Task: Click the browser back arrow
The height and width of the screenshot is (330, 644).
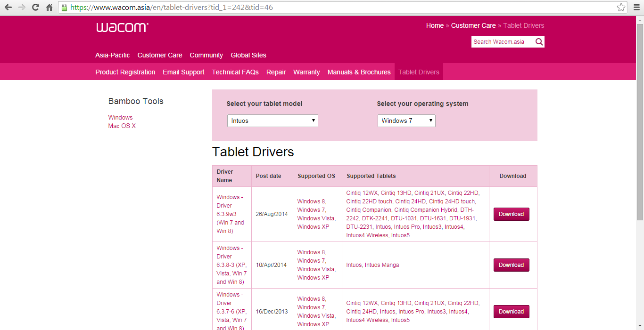Action: pyautogui.click(x=8, y=8)
